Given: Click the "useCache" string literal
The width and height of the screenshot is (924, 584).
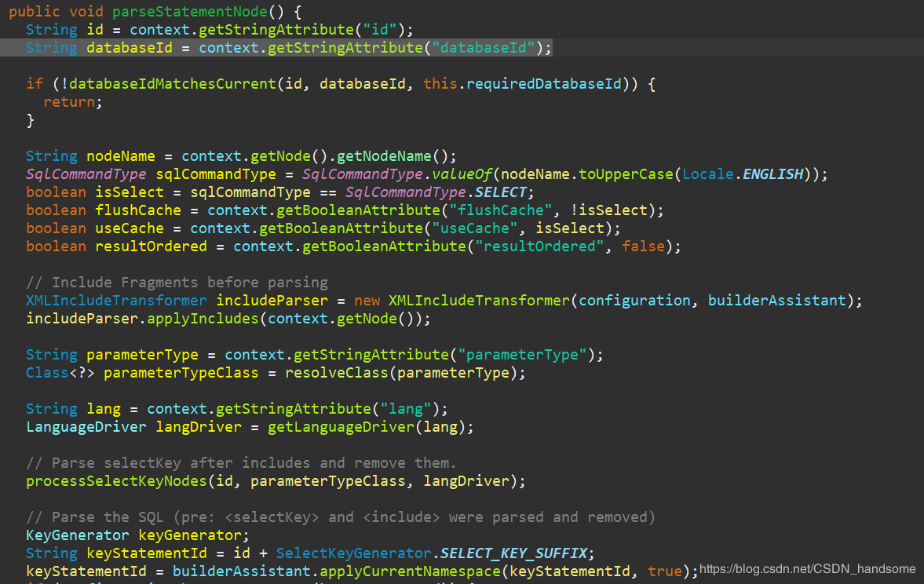Looking at the screenshot, I should click(x=474, y=228).
